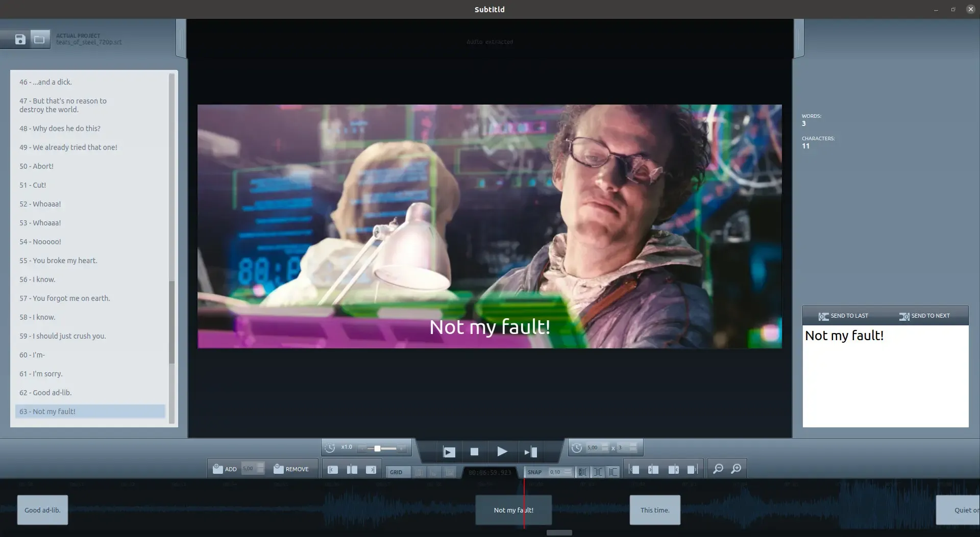Click the split subtitle at cursor icon
The height and width of the screenshot is (537, 980).
coord(352,470)
